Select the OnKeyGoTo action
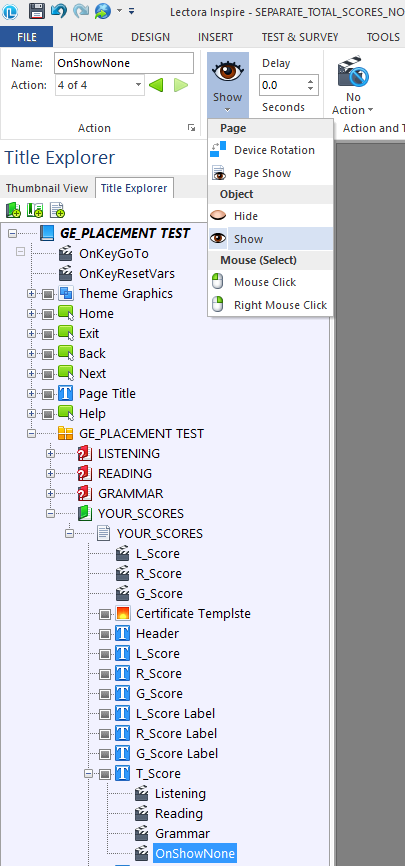Image resolution: width=405 pixels, height=866 pixels. click(114, 254)
